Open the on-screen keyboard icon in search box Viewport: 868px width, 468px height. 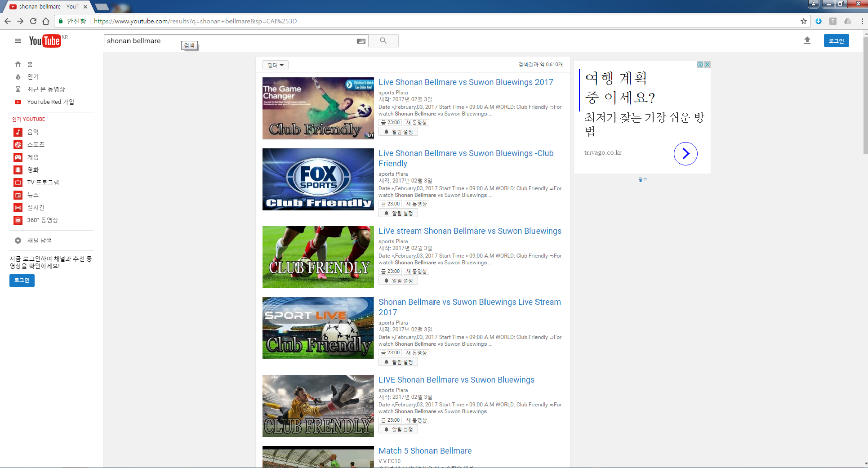[x=361, y=41]
